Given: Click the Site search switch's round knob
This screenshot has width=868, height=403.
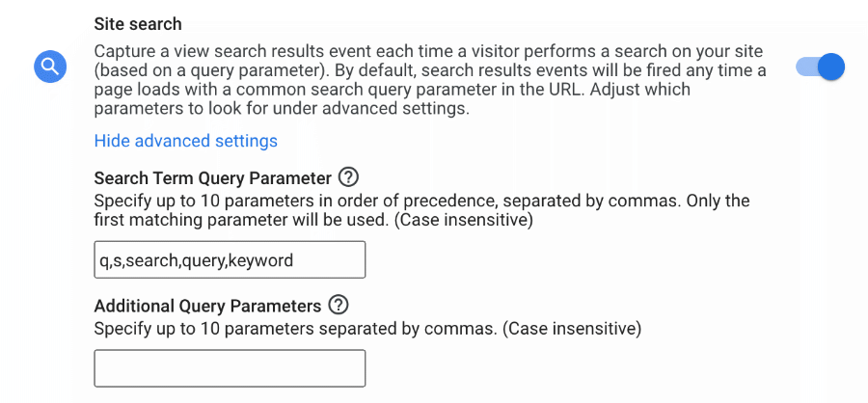Looking at the screenshot, I should pos(831,67).
